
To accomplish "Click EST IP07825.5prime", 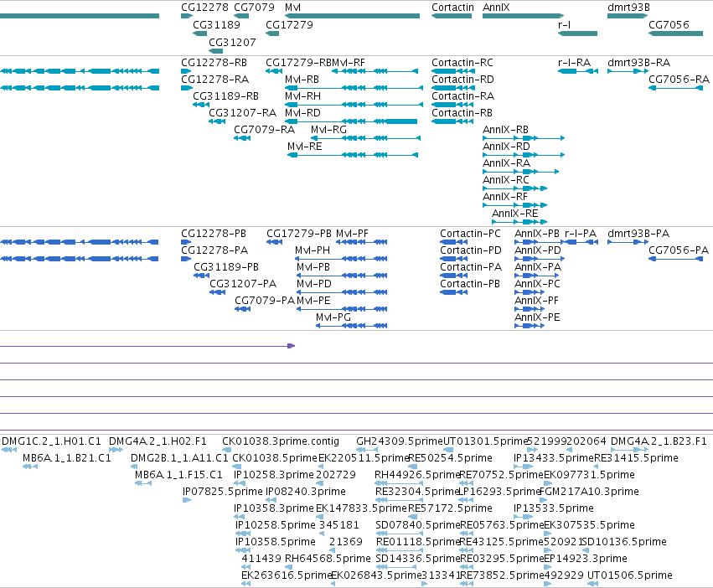I will coord(187,500).
